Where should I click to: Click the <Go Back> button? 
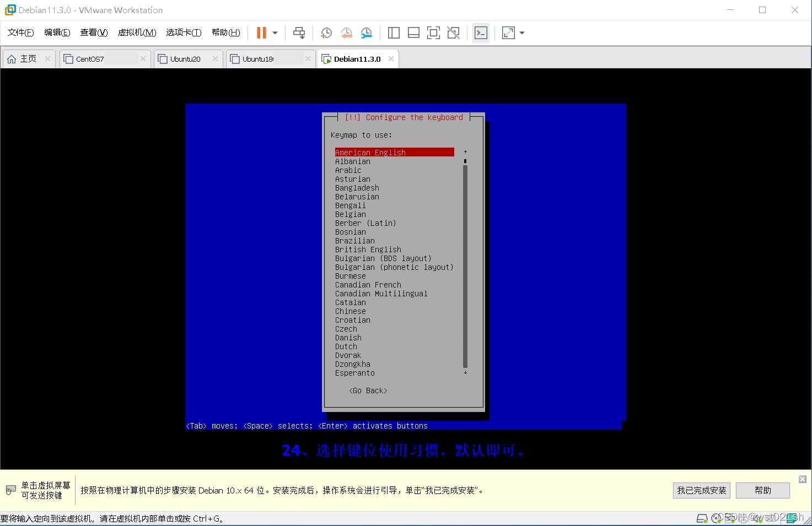(x=368, y=391)
